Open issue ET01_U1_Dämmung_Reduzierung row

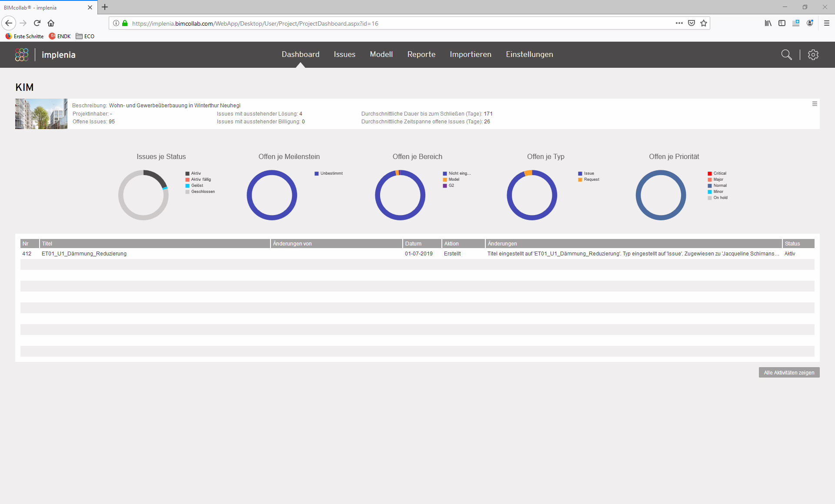pyautogui.click(x=417, y=254)
